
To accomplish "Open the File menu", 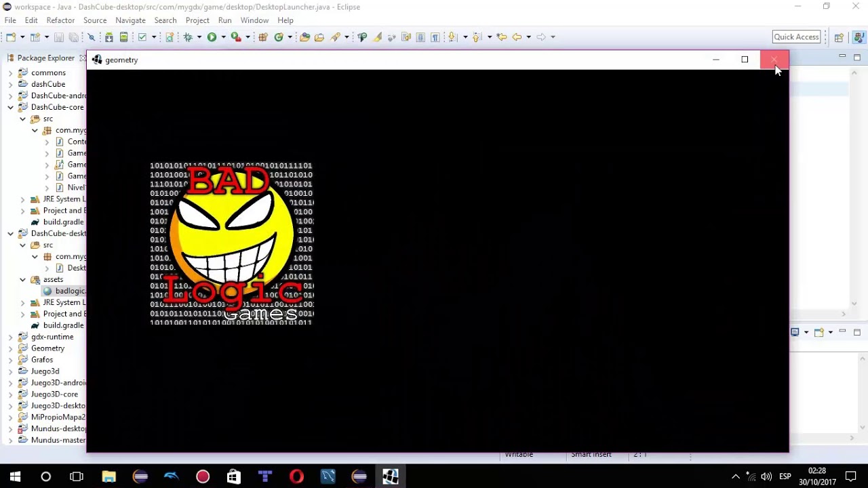I will 10,20.
